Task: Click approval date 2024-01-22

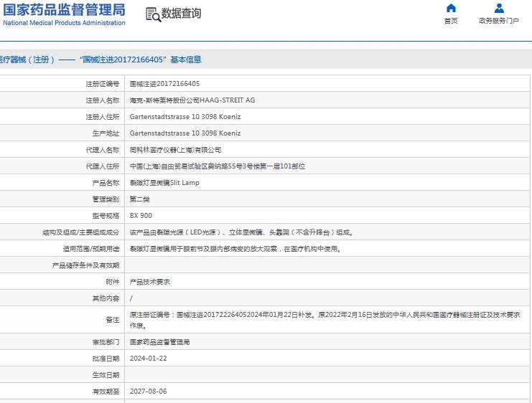Action: [149, 359]
